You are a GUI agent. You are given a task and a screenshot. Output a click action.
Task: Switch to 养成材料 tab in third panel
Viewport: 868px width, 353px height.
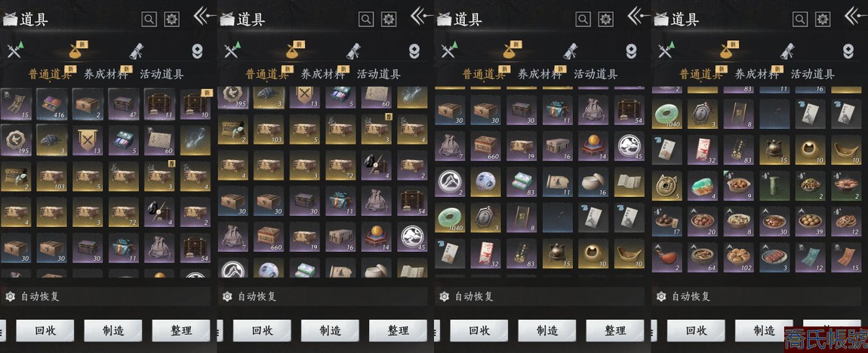pyautogui.click(x=539, y=74)
